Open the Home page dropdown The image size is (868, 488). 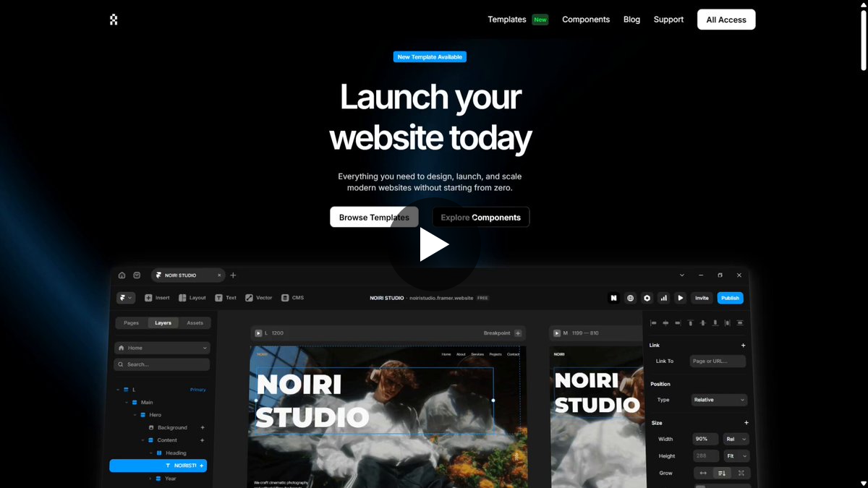162,348
